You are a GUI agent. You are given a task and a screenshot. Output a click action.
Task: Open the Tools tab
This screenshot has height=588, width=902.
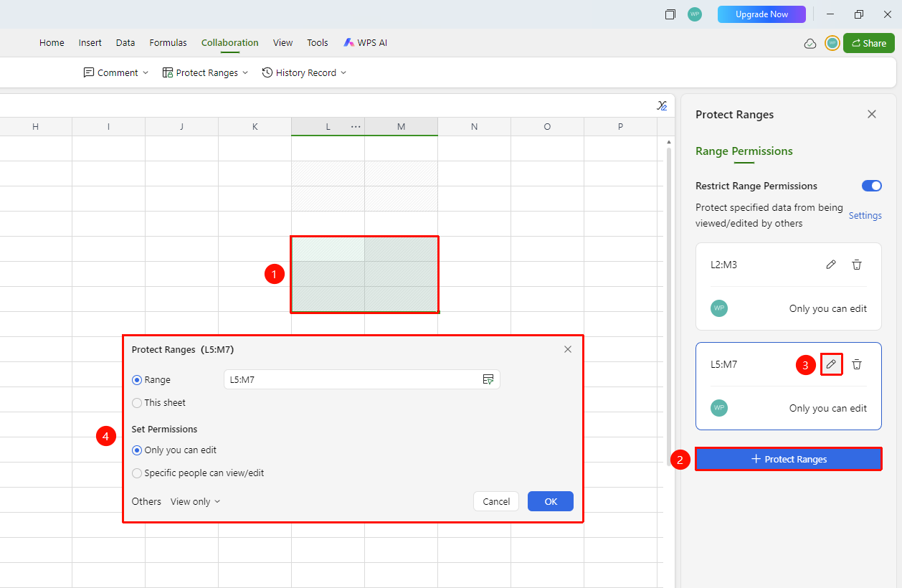[x=318, y=43]
